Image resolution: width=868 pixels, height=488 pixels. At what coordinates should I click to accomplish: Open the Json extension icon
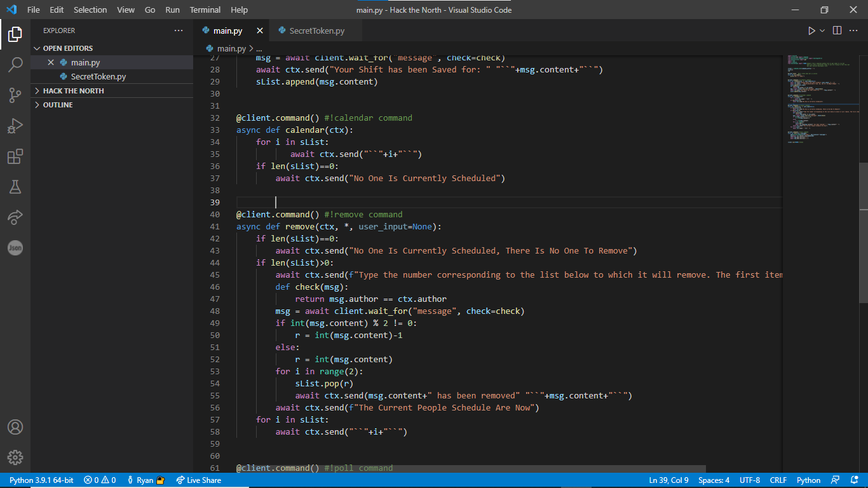(x=15, y=248)
